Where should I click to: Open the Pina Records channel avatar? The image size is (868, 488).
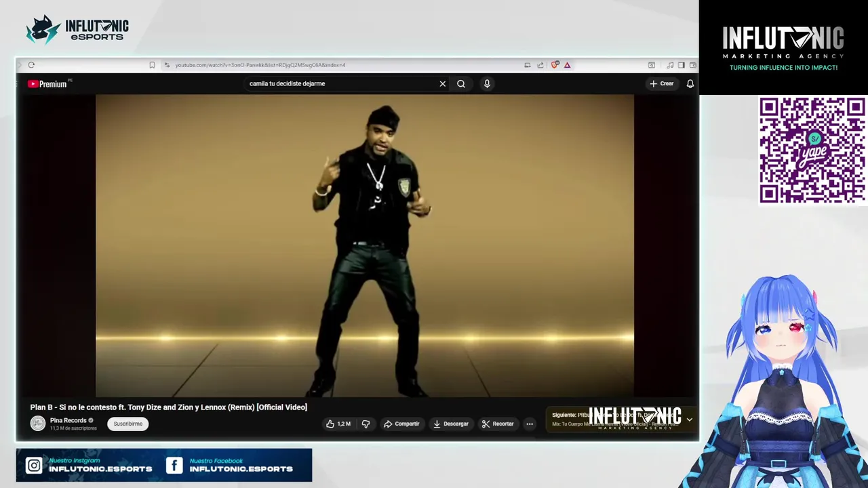pyautogui.click(x=38, y=424)
